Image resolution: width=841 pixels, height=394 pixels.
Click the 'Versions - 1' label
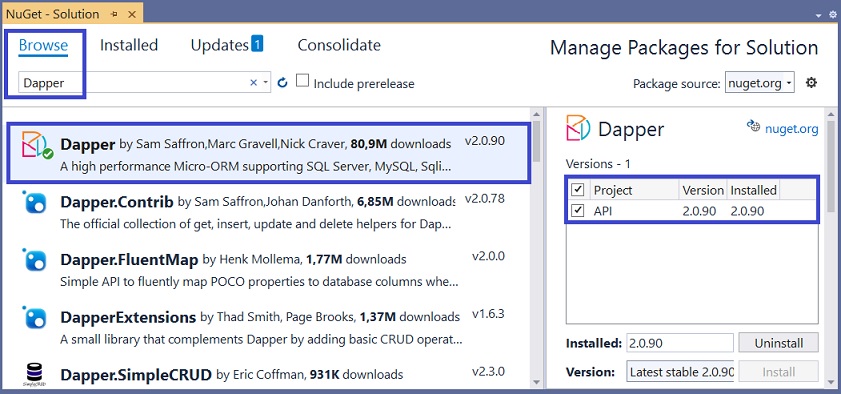(598, 164)
